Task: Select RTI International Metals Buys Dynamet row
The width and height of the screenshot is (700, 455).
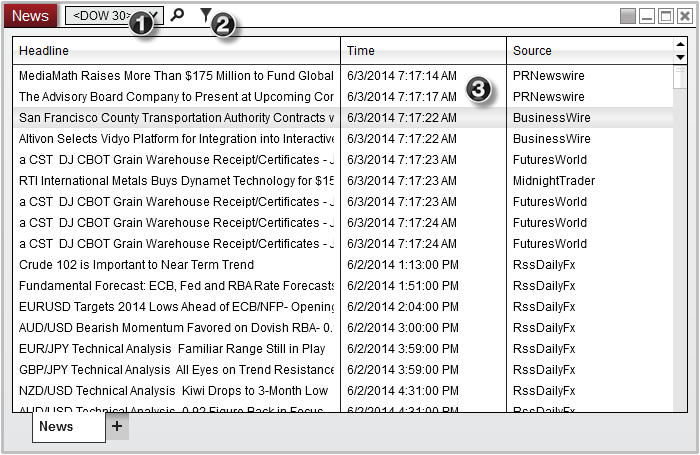Action: (x=176, y=181)
